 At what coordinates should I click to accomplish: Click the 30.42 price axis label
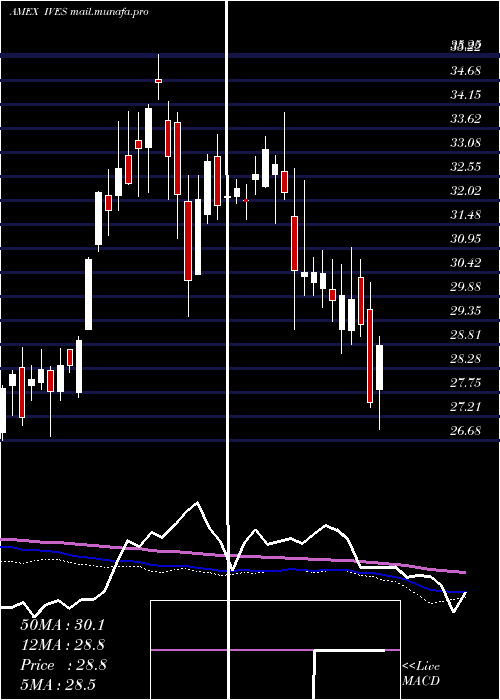point(466,262)
